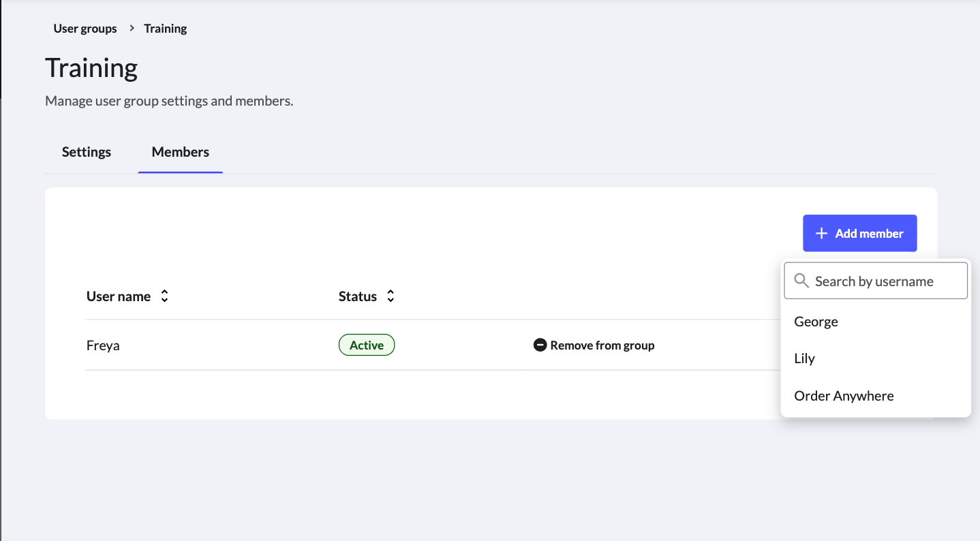The height and width of the screenshot is (541, 980).
Task: Click the Training breadcrumb link
Action: [x=165, y=28]
